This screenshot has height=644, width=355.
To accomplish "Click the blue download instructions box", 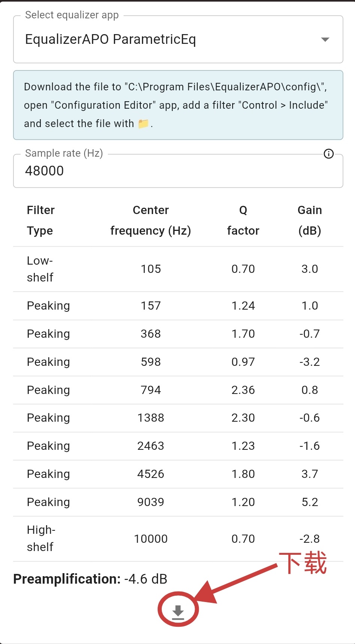I will point(178,105).
